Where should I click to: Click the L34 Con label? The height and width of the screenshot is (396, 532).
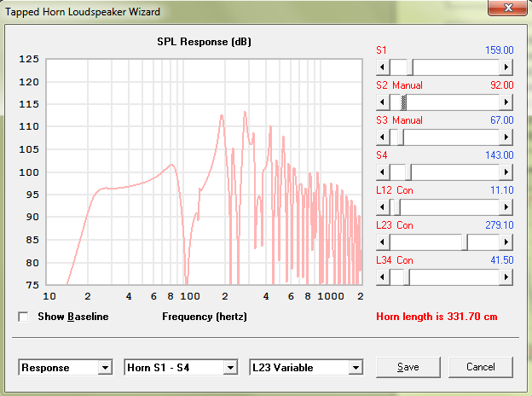[395, 260]
